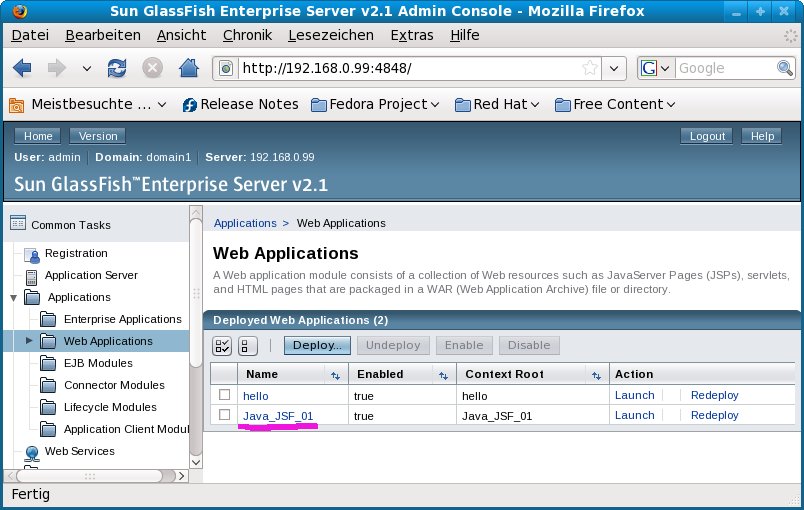Select EJB Modules in the tree
Screen dimensions: 804x510
click(x=98, y=363)
